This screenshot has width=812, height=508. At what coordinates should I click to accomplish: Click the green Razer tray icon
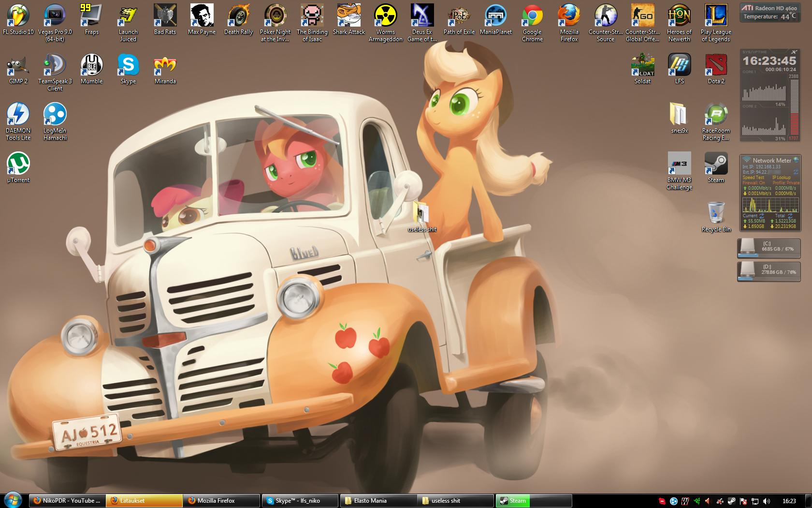697,501
